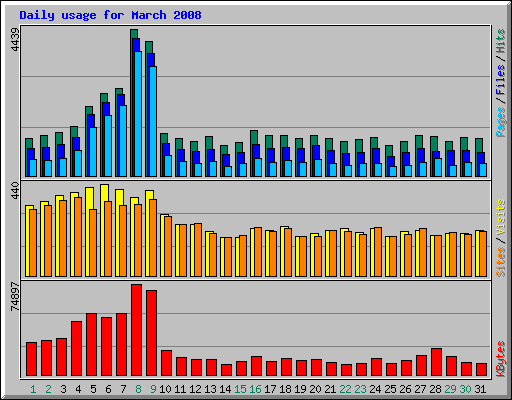Screen dimensions: 512x400
Task: Click day 1 on the date axis
Action: [33, 389]
